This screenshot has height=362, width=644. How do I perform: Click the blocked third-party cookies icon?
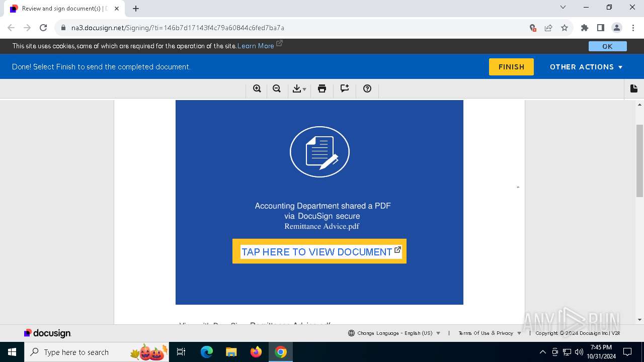tap(533, 28)
